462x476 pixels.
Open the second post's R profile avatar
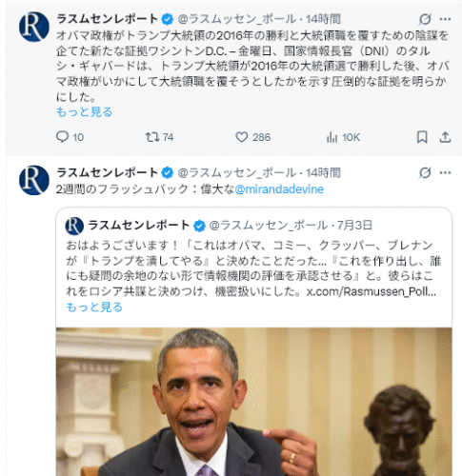34,180
